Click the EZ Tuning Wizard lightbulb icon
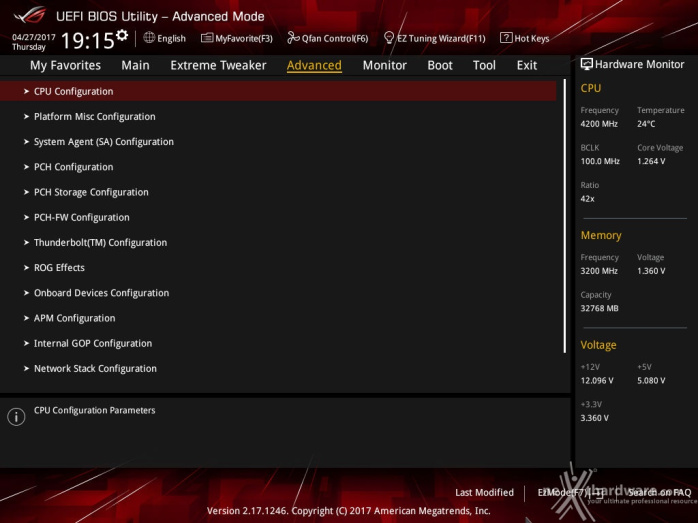 tap(389, 38)
